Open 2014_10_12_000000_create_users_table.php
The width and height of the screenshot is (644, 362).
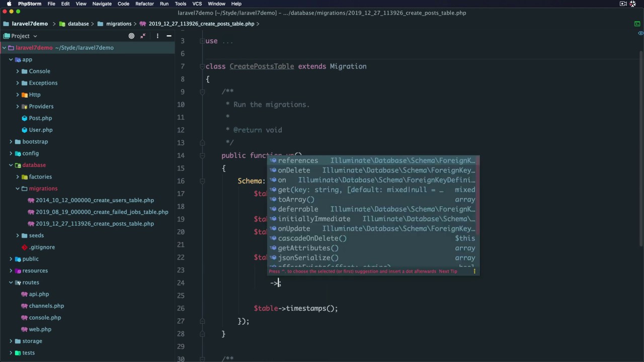[x=95, y=200]
